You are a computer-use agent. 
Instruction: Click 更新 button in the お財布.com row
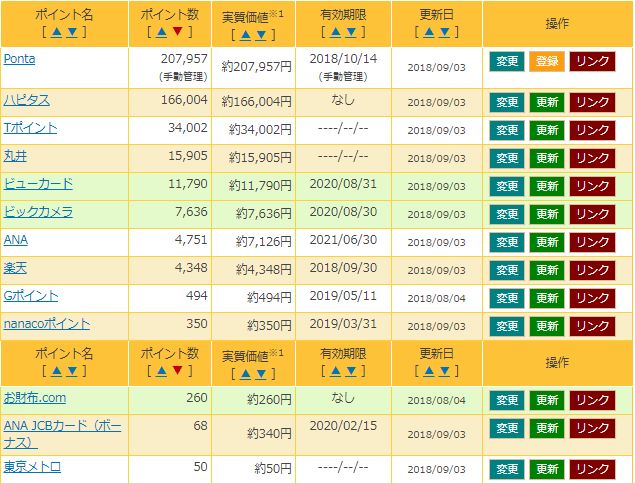click(x=547, y=400)
